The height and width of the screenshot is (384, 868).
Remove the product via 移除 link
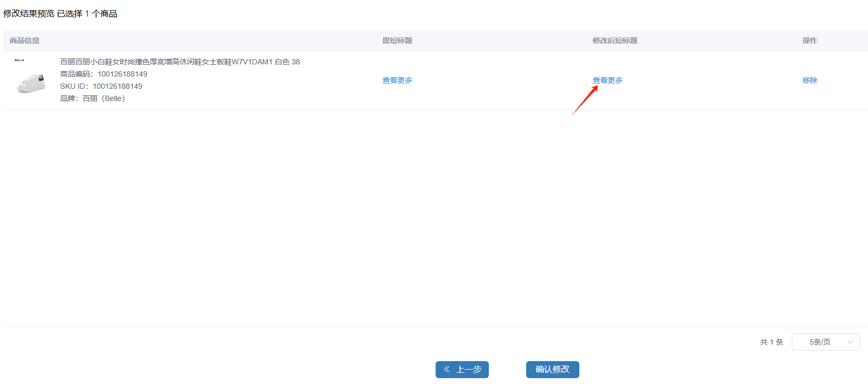point(809,80)
